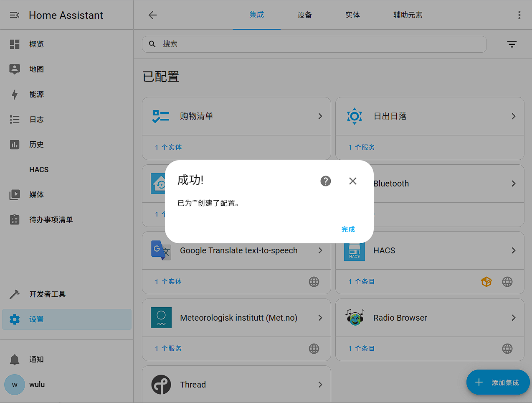Open the wulu user profile
The image size is (532, 403).
point(67,384)
